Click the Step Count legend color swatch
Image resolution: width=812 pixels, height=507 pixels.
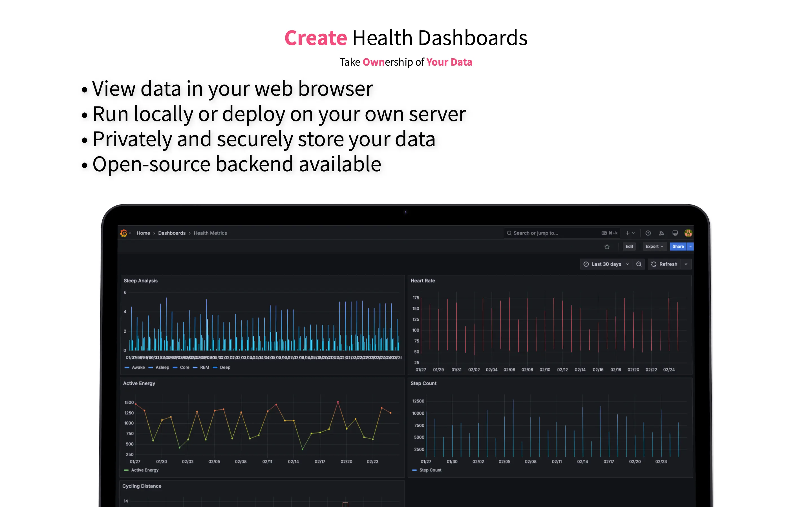point(414,470)
